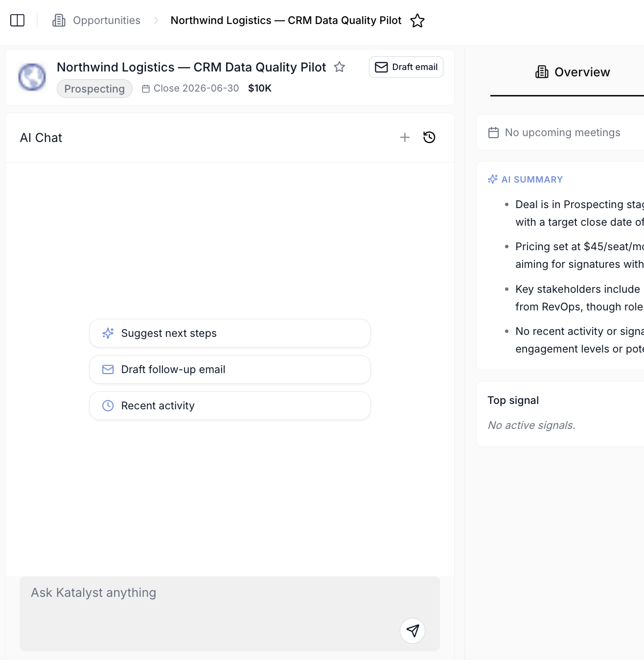
Task: Open the chat history clock icon
Action: click(x=429, y=138)
